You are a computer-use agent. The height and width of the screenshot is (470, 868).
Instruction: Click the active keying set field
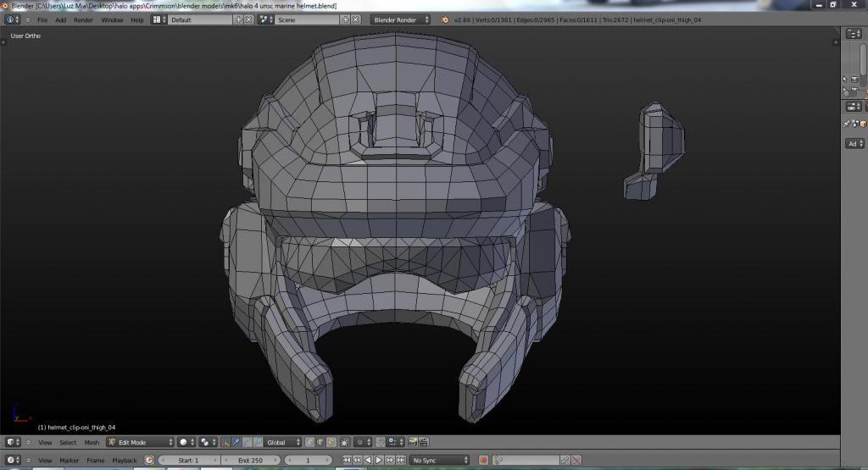(526, 460)
